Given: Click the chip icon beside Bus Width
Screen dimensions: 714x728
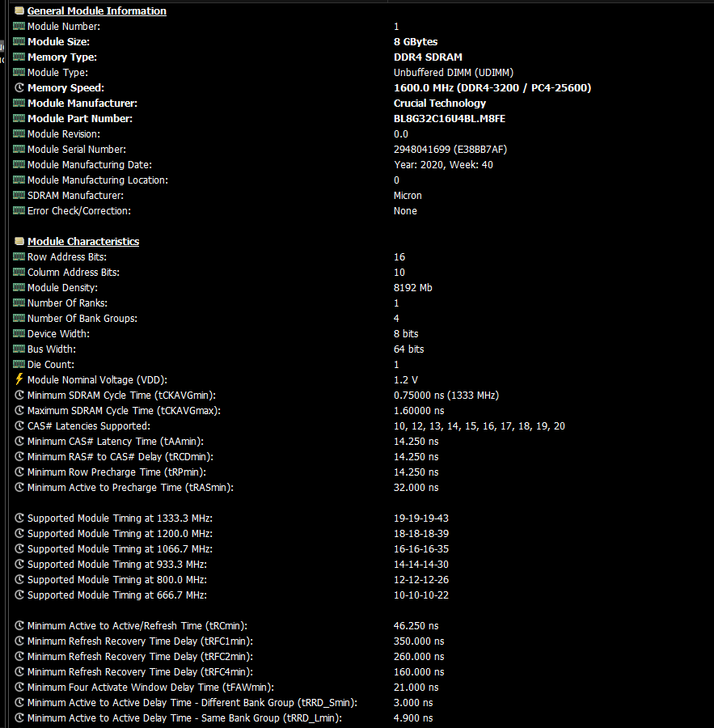Looking at the screenshot, I should 19,349.
